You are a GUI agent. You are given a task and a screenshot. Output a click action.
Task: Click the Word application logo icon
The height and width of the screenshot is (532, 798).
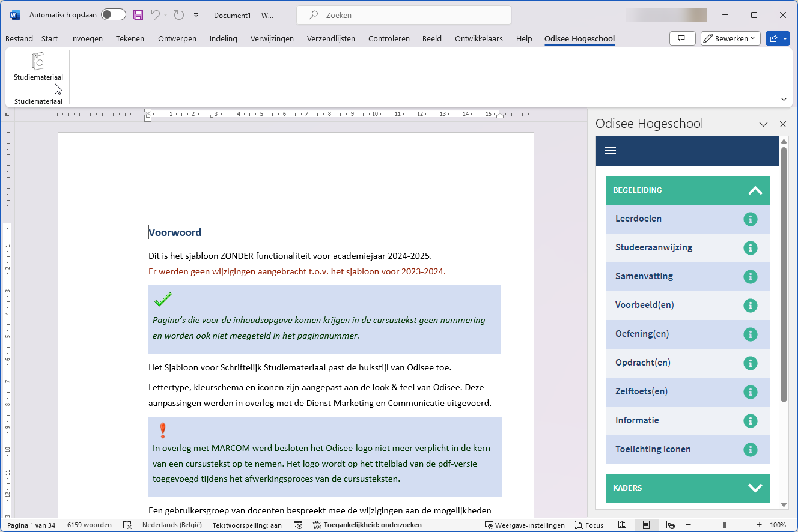[15, 15]
